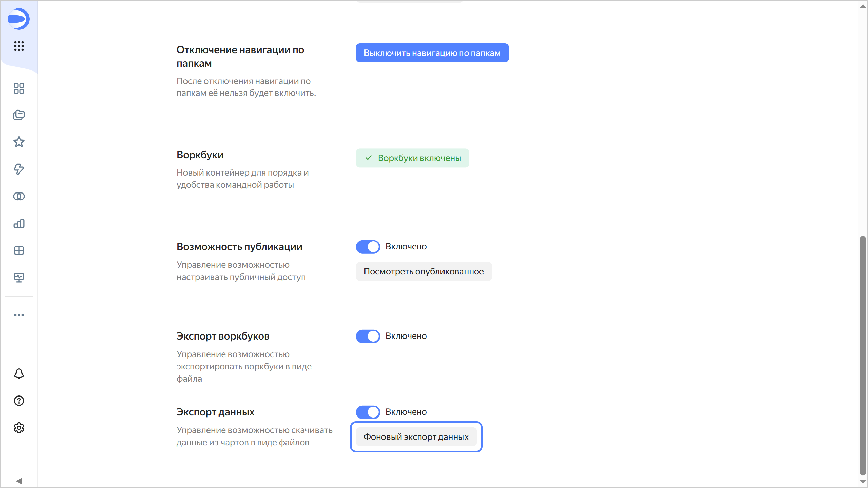Image resolution: width=868 pixels, height=488 pixels.
Task: Open Connections lightning icon
Action: (x=19, y=169)
